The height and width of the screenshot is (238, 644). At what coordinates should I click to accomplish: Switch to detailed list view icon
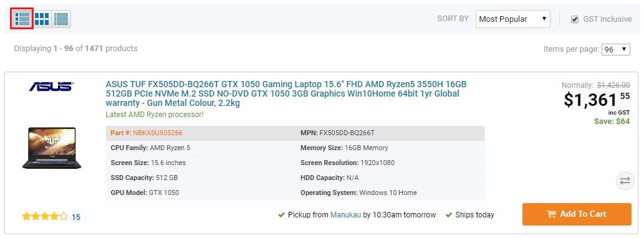pos(22,19)
